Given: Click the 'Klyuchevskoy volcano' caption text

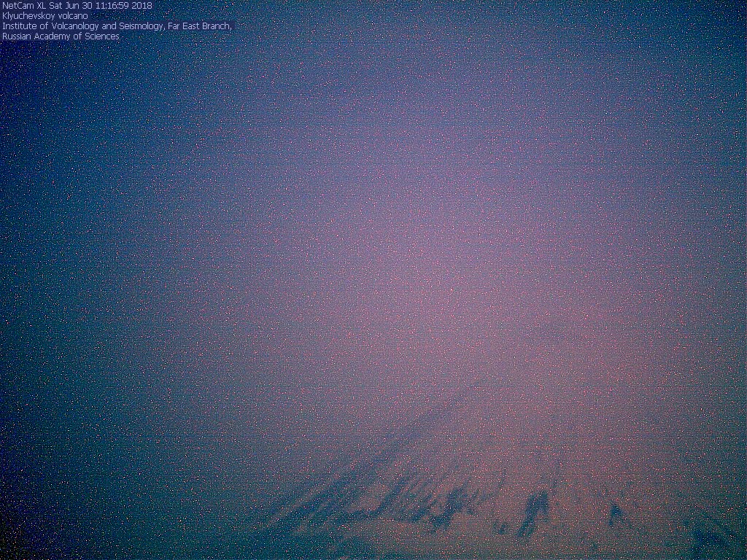Looking at the screenshot, I should (x=45, y=16).
